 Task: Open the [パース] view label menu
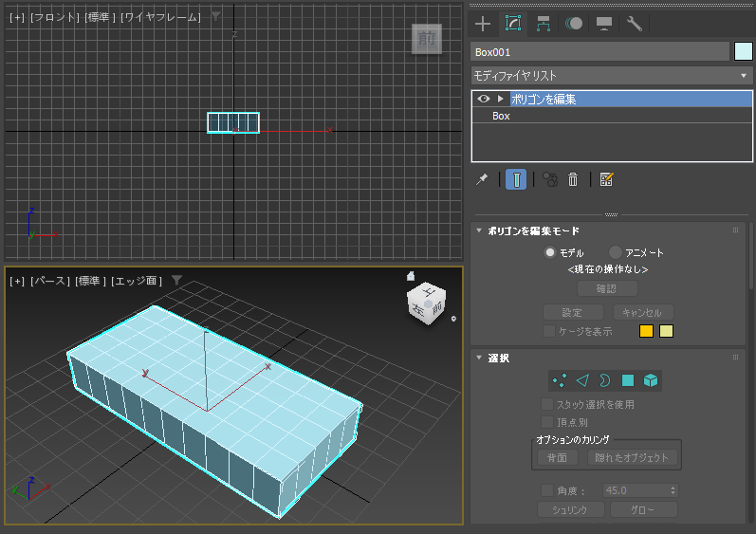coord(50,281)
